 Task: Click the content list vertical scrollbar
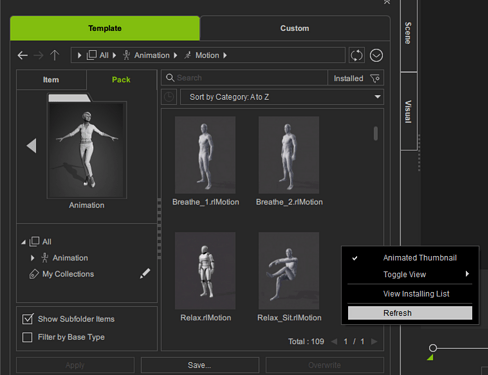(x=376, y=133)
